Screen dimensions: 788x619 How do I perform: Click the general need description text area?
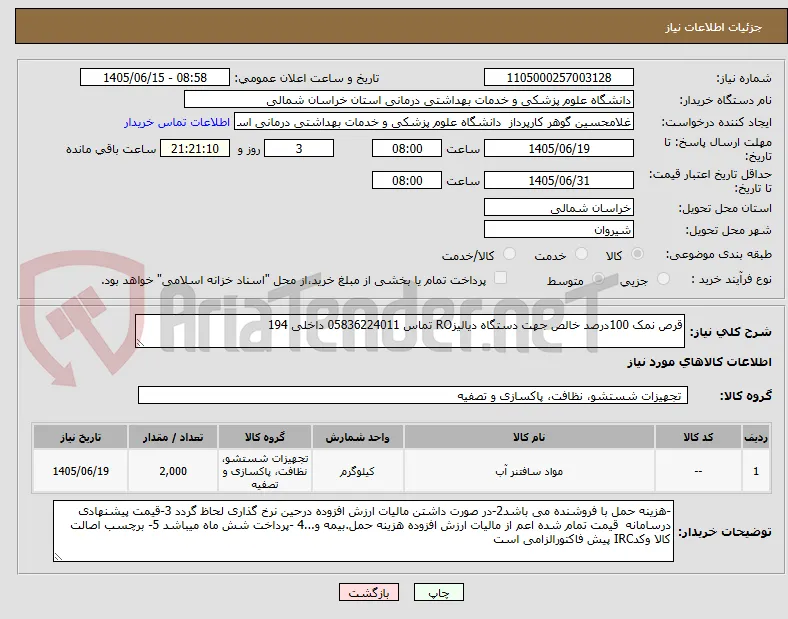click(410, 331)
